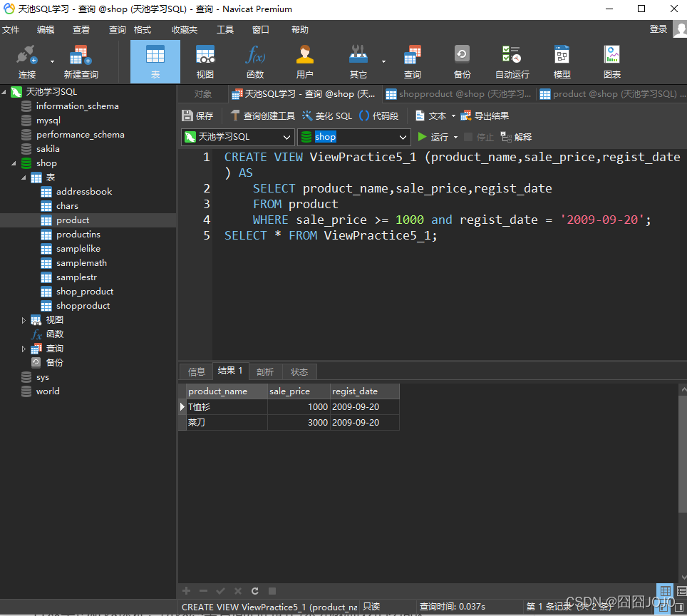Screen dimensions: 687x616
Task: Switch to grid view icon in status bar
Action: tap(666, 591)
